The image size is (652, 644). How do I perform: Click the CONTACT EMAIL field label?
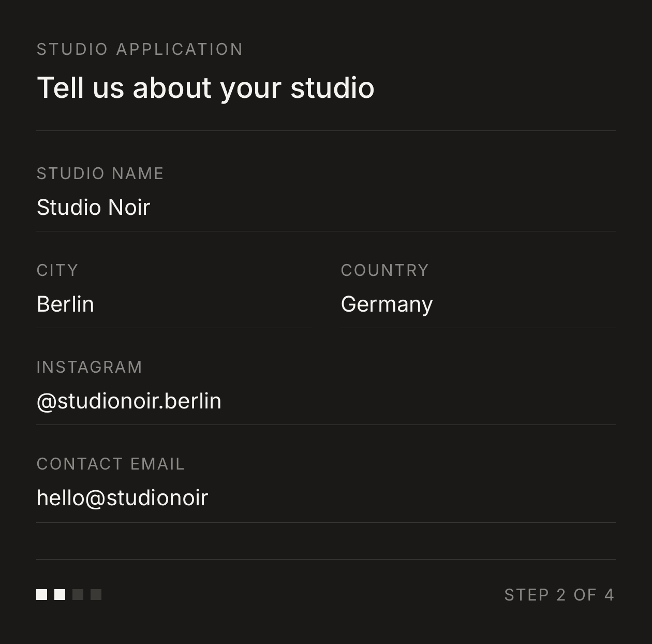pos(110,464)
